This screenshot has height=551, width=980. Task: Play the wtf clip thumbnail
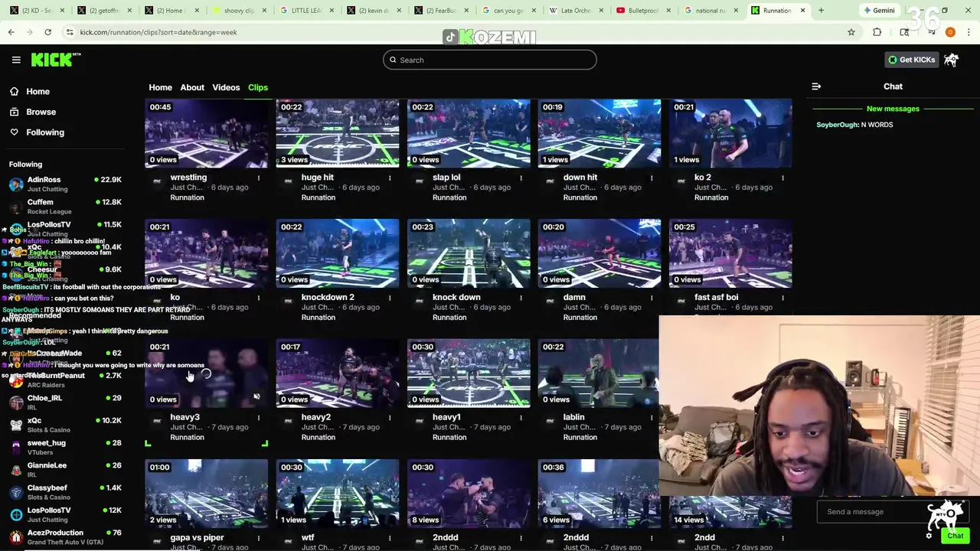tap(338, 494)
